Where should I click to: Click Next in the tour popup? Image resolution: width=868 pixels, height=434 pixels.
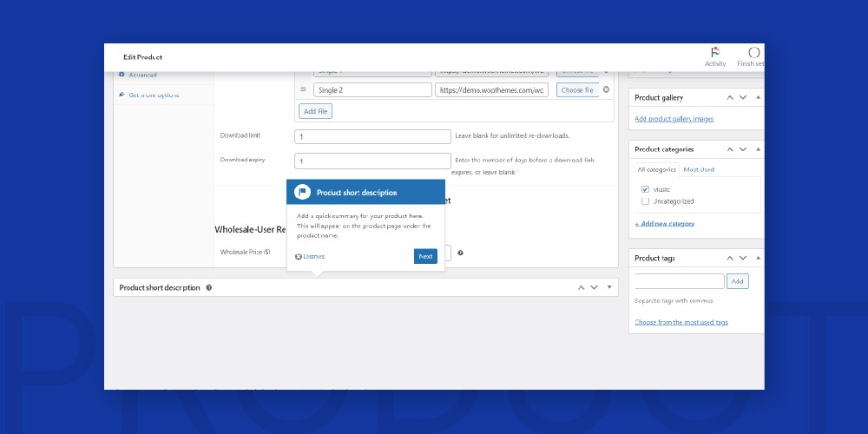pos(425,256)
